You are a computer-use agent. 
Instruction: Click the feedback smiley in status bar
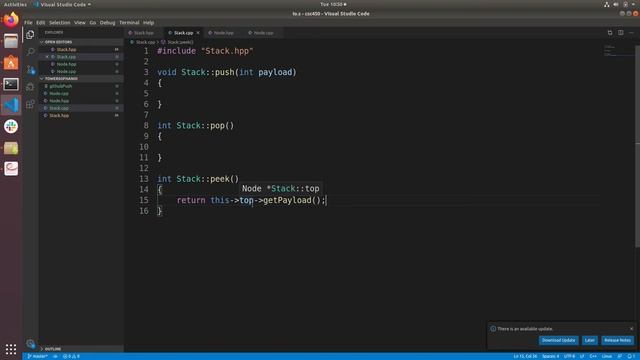(620, 356)
